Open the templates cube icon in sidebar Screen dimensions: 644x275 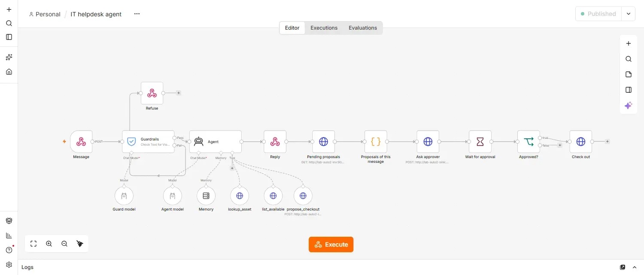pyautogui.click(x=9, y=221)
